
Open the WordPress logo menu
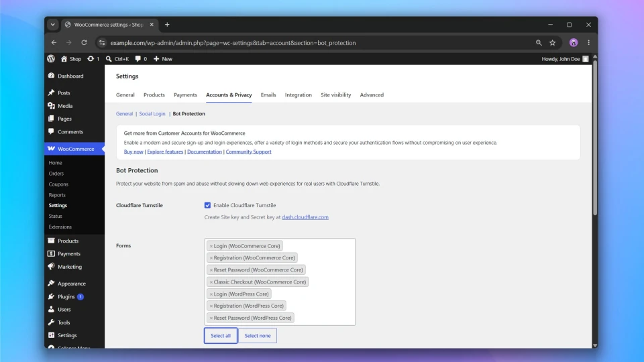(x=51, y=59)
